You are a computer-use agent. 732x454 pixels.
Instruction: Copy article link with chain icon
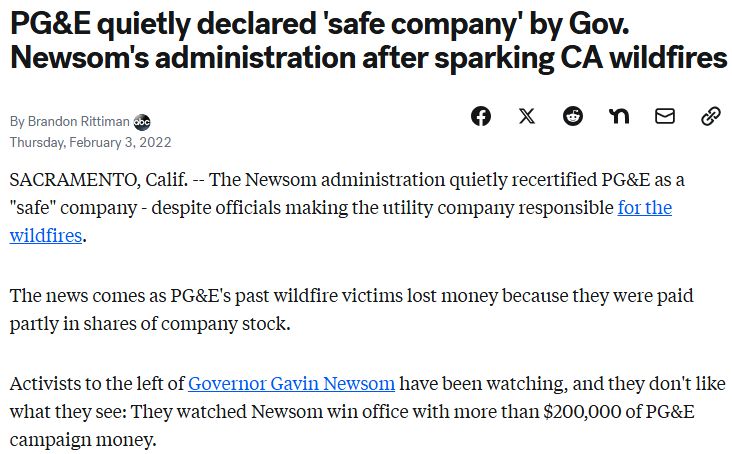(711, 116)
